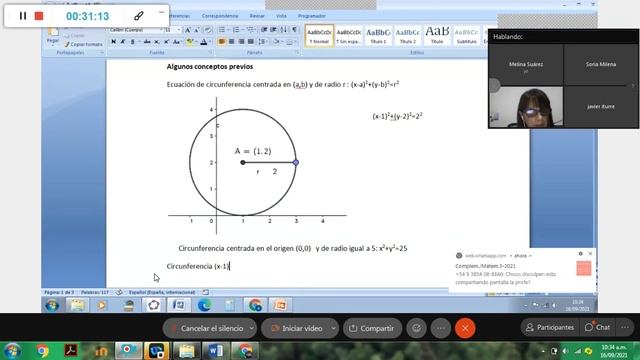Open the Participantes panel
The height and width of the screenshot is (360, 640).
[550, 327]
